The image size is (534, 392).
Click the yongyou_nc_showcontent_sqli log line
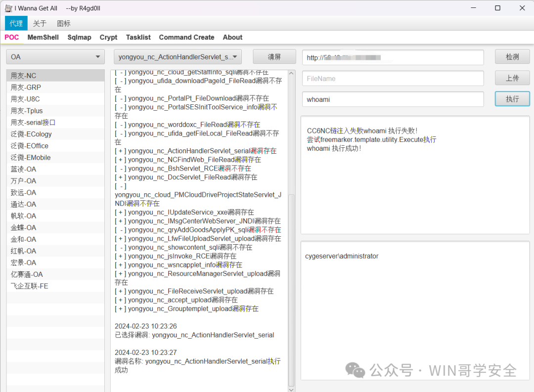(x=183, y=247)
